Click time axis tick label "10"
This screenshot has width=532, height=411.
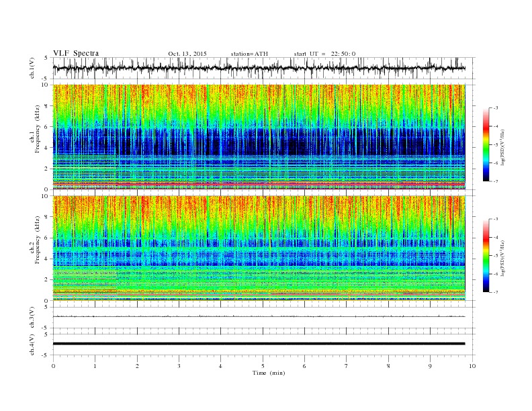[472, 366]
